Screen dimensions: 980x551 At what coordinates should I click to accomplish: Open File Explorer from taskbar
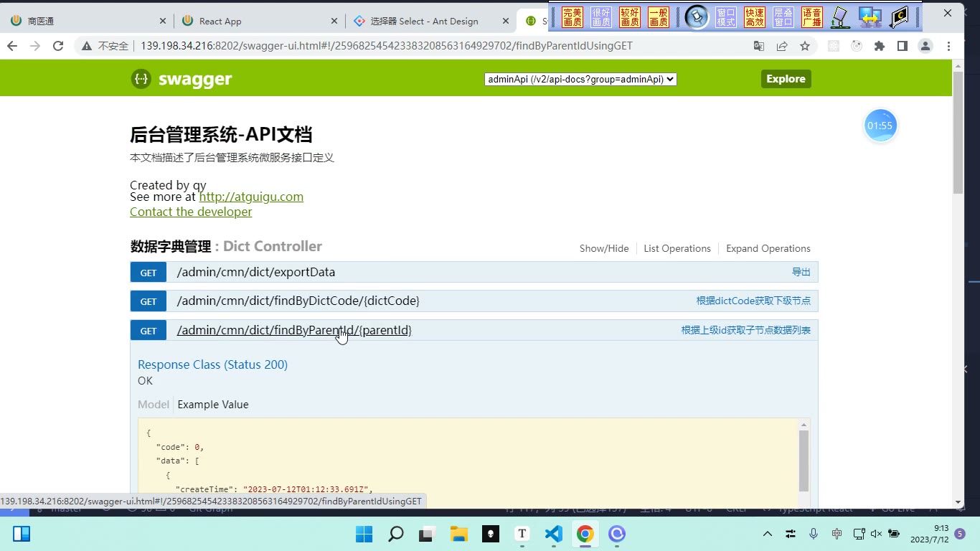(458, 534)
